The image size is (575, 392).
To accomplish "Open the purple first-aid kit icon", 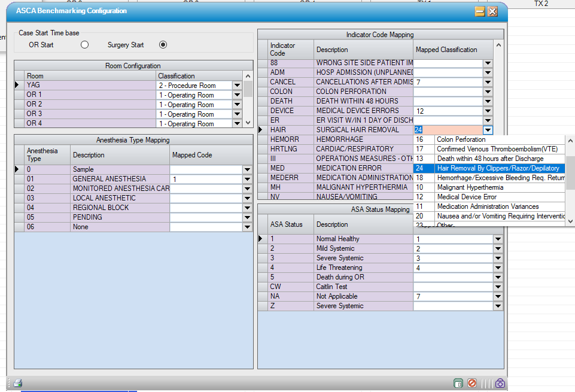I will (500, 383).
